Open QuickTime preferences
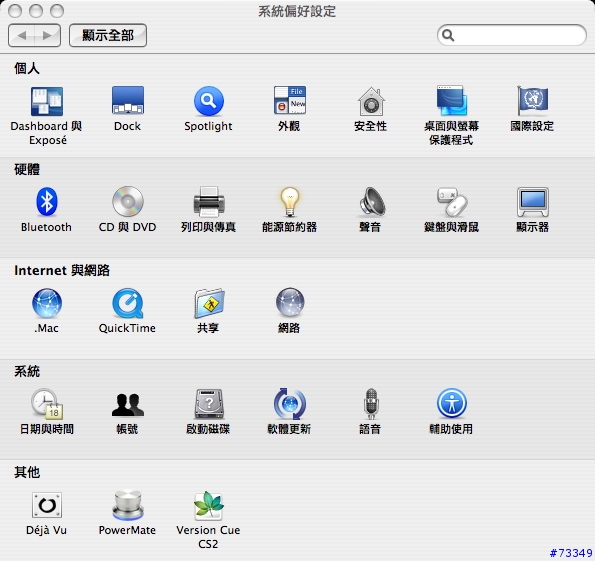This screenshot has width=595, height=561. coord(128,303)
